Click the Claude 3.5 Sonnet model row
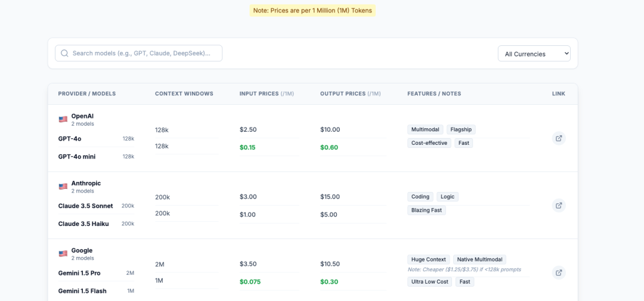 click(96, 206)
